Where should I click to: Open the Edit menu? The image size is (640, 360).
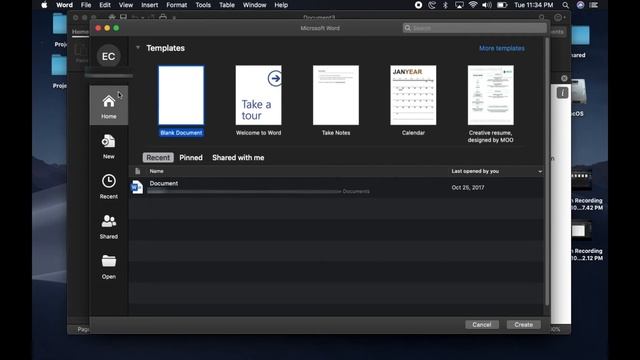105,5
